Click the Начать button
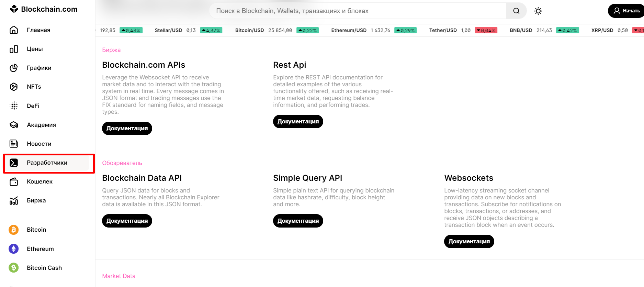644x287 pixels. click(626, 11)
